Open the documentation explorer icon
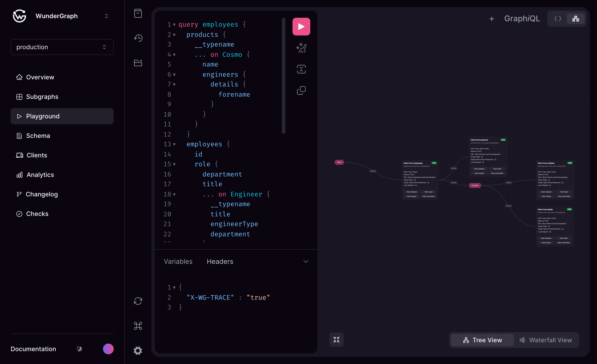This screenshot has width=597, height=364. coord(138,13)
